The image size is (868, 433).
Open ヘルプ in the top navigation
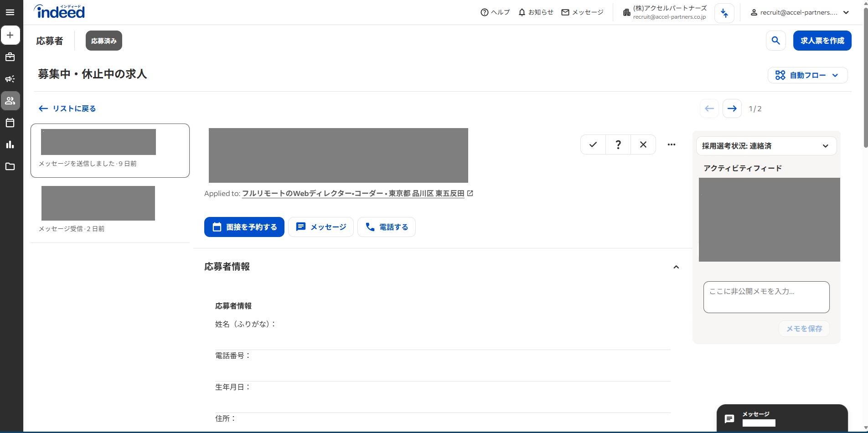(495, 12)
